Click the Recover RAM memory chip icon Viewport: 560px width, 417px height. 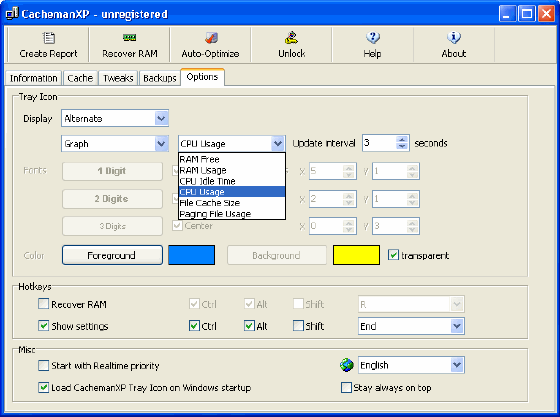point(129,37)
